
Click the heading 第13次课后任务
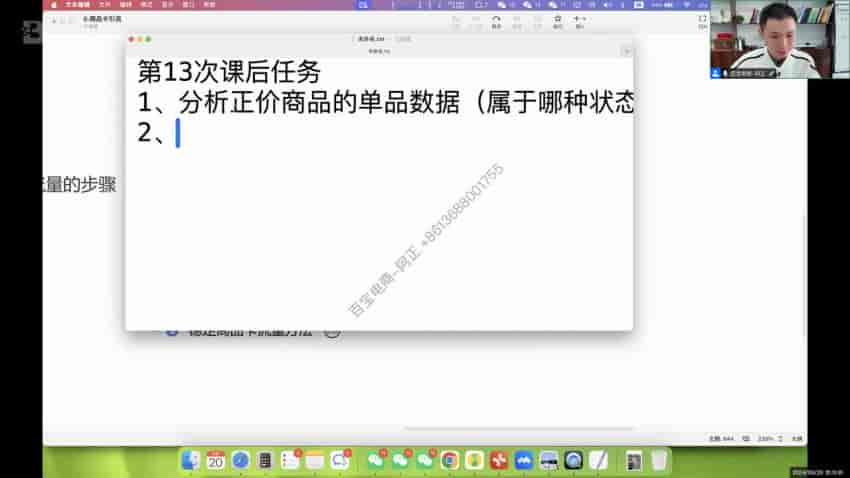coord(229,72)
